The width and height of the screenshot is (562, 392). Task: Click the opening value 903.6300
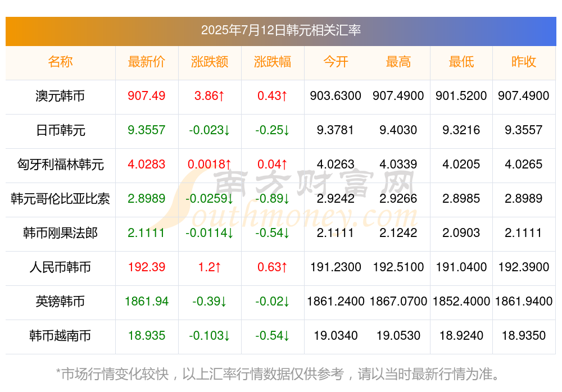(336, 95)
